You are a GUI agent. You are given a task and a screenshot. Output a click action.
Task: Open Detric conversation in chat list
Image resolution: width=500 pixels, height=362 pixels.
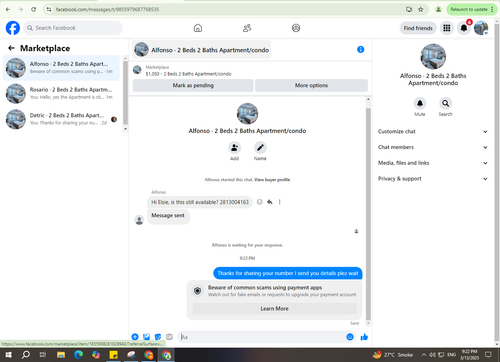[61, 119]
